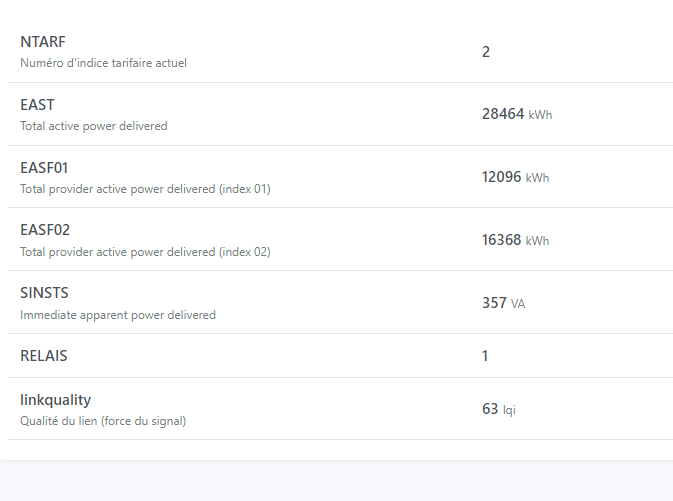Select the 'Numéro d'indice tarifaire actuel' description
The image size is (673, 501).
(x=103, y=63)
